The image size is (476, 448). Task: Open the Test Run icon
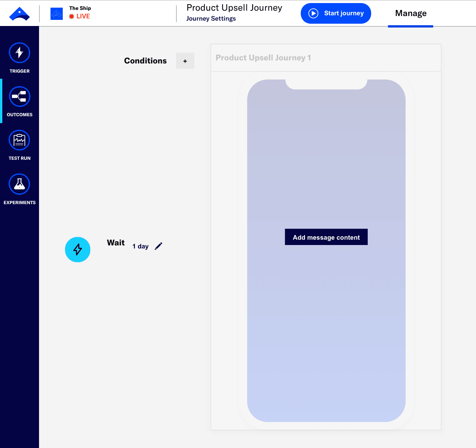tap(20, 141)
